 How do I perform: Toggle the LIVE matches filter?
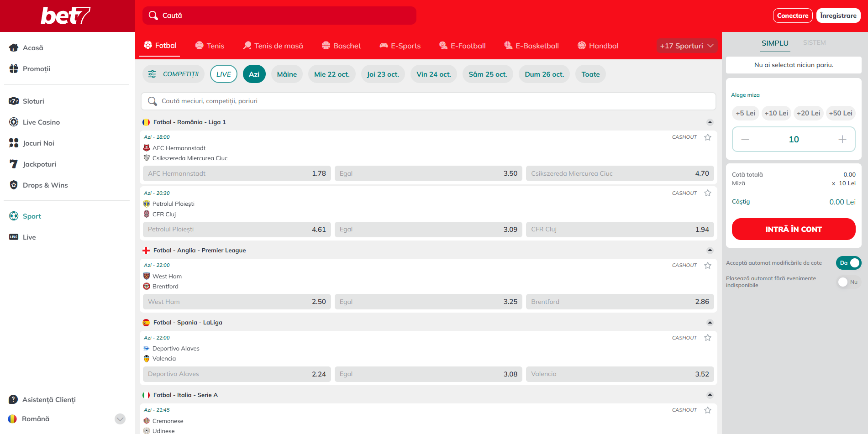[223, 74]
